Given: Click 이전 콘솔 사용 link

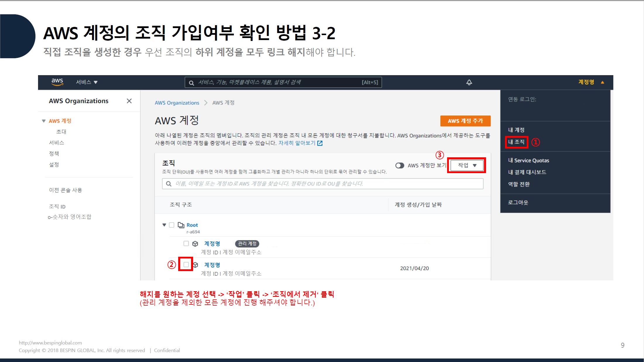Looking at the screenshot, I should click(66, 190).
